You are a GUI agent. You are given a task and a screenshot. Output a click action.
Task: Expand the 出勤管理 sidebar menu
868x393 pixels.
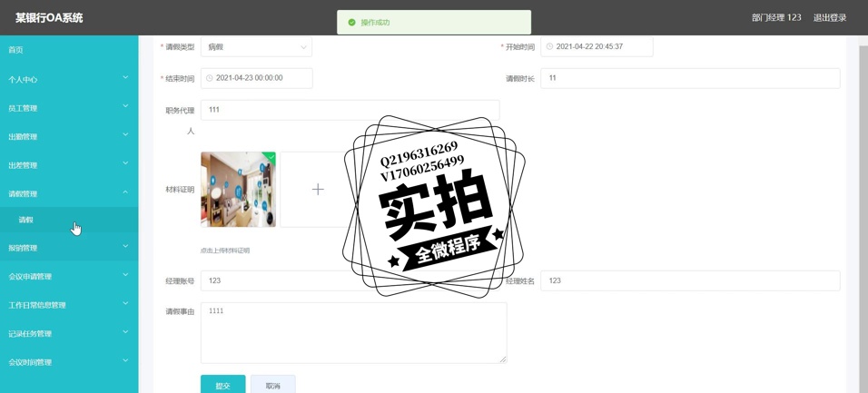point(69,137)
